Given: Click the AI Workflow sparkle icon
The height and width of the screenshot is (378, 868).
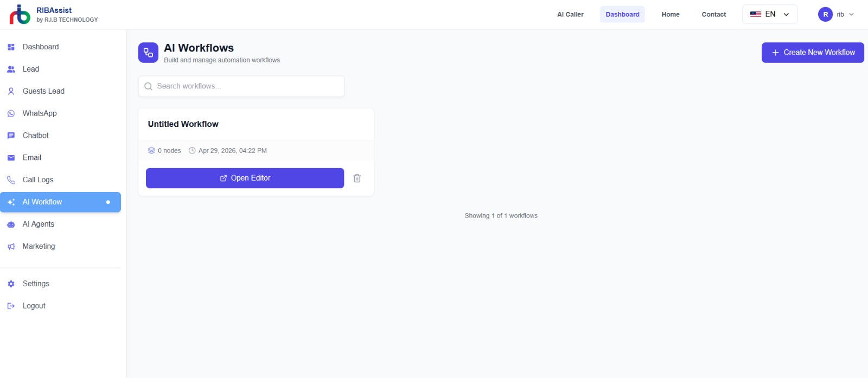Looking at the screenshot, I should tap(11, 202).
